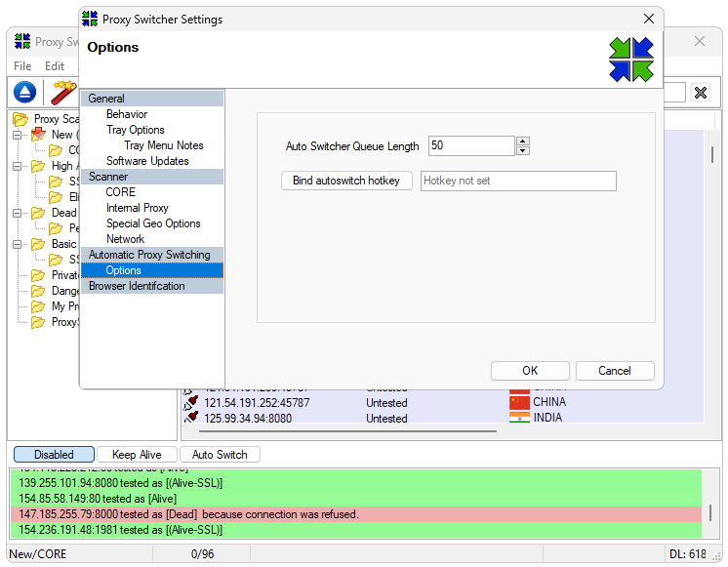
Task: Open the Behavior settings page
Action: (x=127, y=114)
